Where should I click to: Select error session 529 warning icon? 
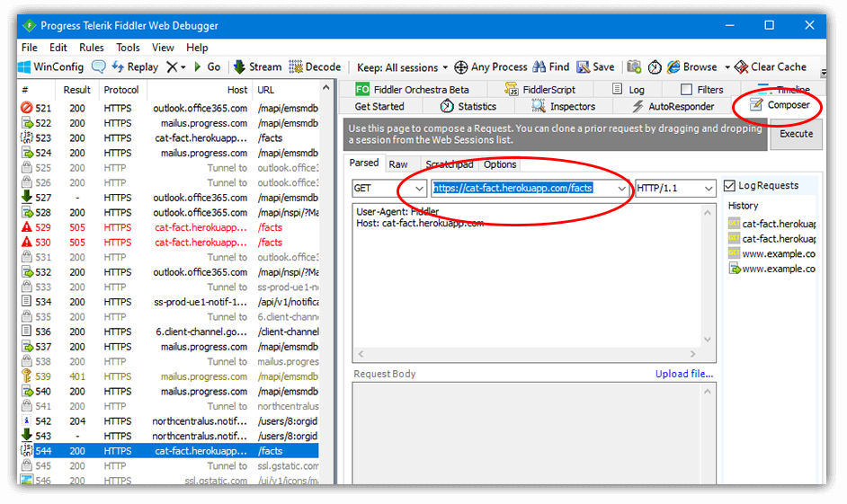tap(26, 227)
